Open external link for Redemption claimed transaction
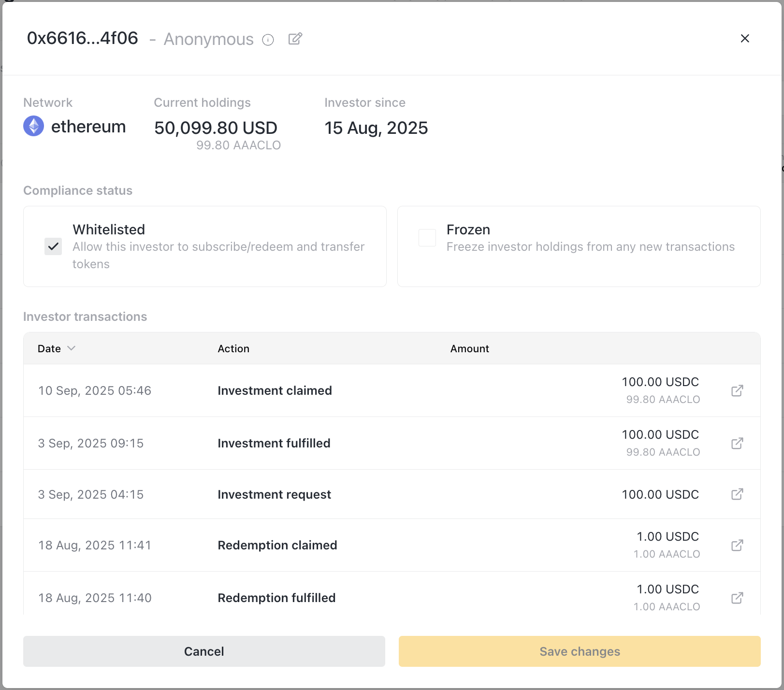784x690 pixels. pos(737,545)
